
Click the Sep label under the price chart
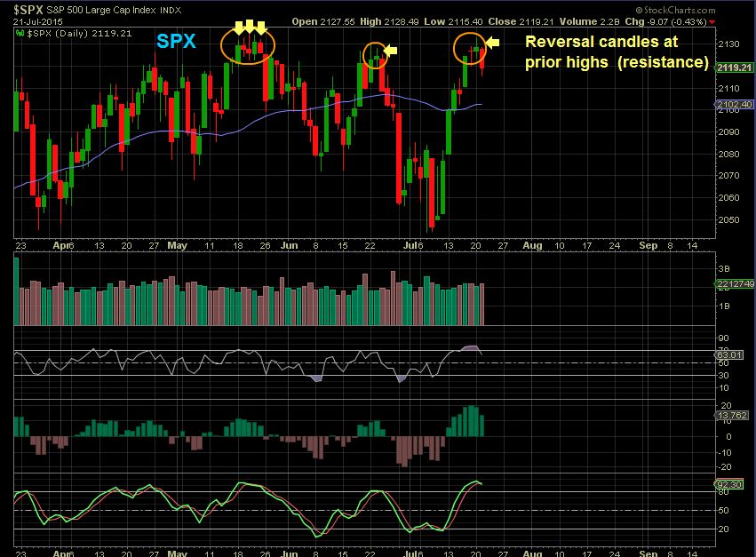(648, 245)
